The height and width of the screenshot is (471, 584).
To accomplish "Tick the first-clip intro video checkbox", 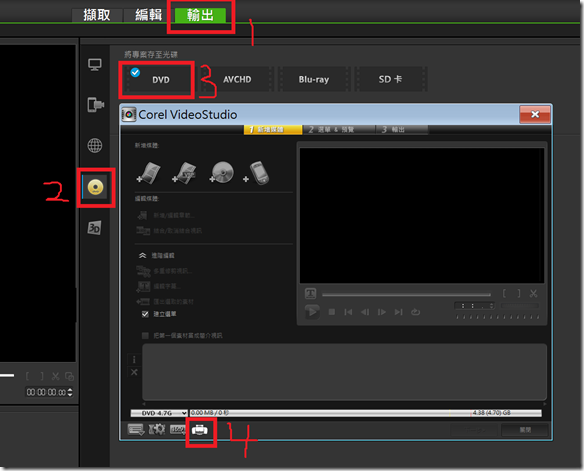I will click(x=145, y=335).
